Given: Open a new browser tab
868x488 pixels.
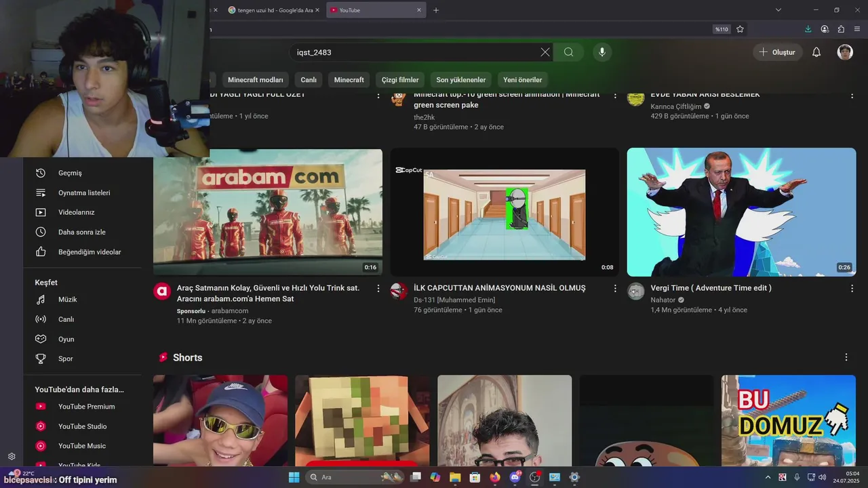Looking at the screenshot, I should [x=436, y=10].
